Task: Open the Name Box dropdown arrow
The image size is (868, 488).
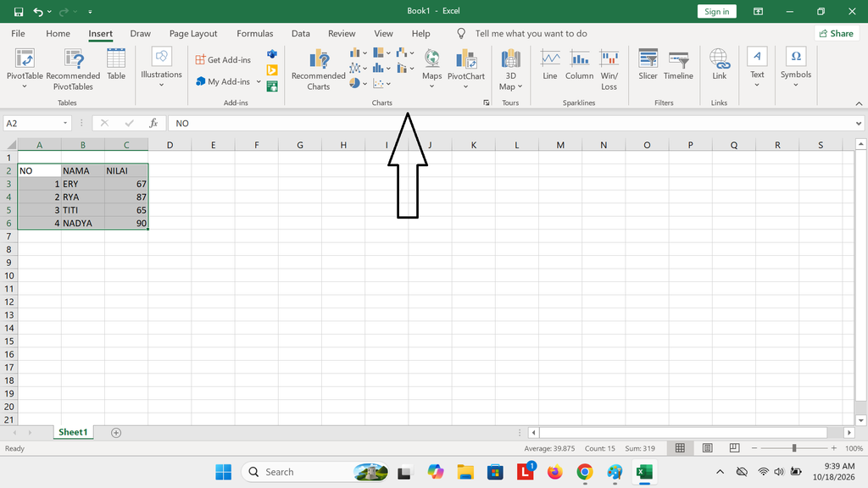Action: point(65,123)
